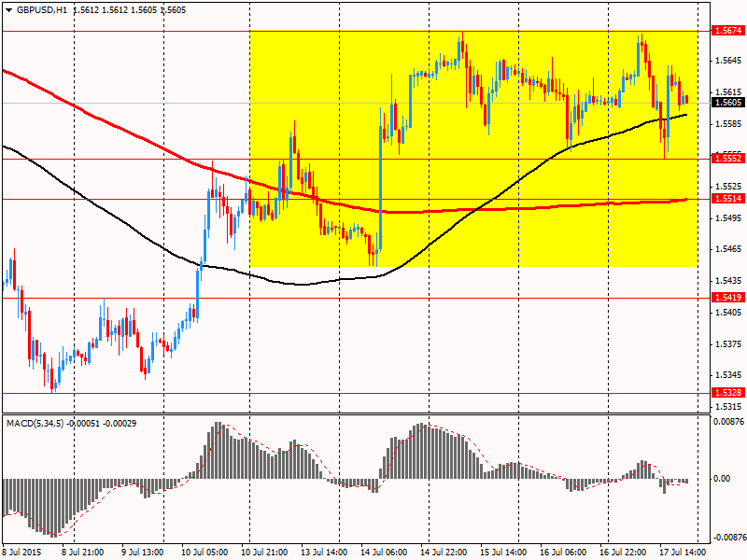Screen dimensions: 747x560
Task: Click the -0.00876 MACD scale value
Action: tap(728, 538)
